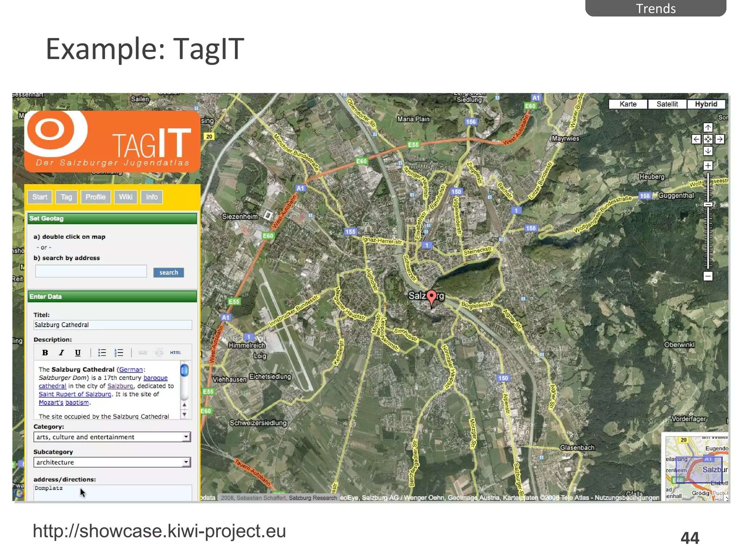Follow the baroque link
The image size is (747, 560).
155,378
